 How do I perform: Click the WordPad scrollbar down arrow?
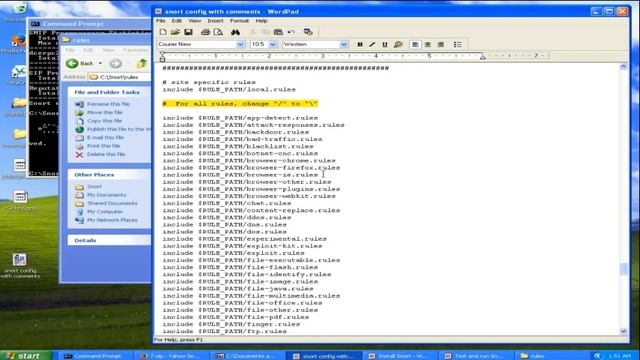point(623,331)
